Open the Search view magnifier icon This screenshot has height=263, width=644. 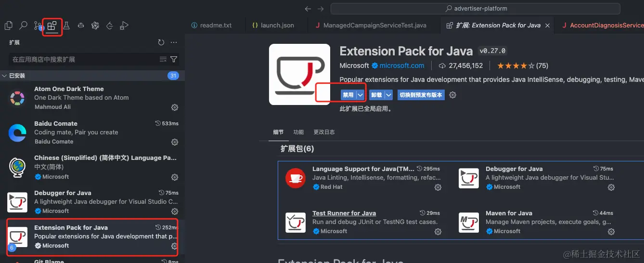pos(23,26)
